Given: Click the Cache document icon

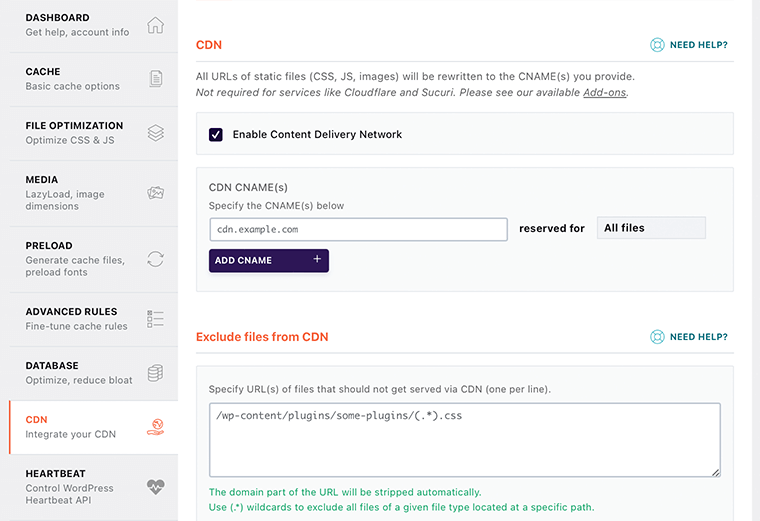Looking at the screenshot, I should pyautogui.click(x=155, y=79).
